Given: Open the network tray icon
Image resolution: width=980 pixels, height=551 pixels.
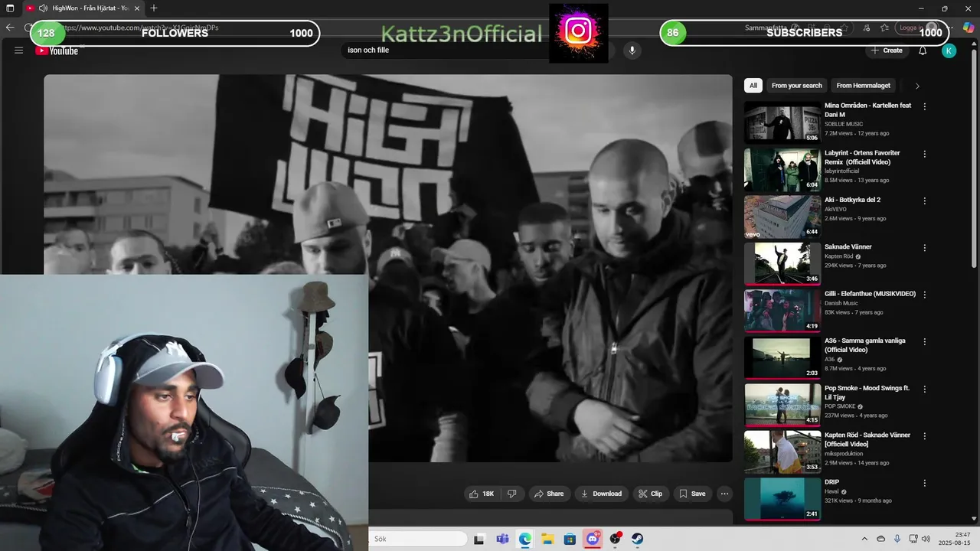Looking at the screenshot, I should coord(913,540).
